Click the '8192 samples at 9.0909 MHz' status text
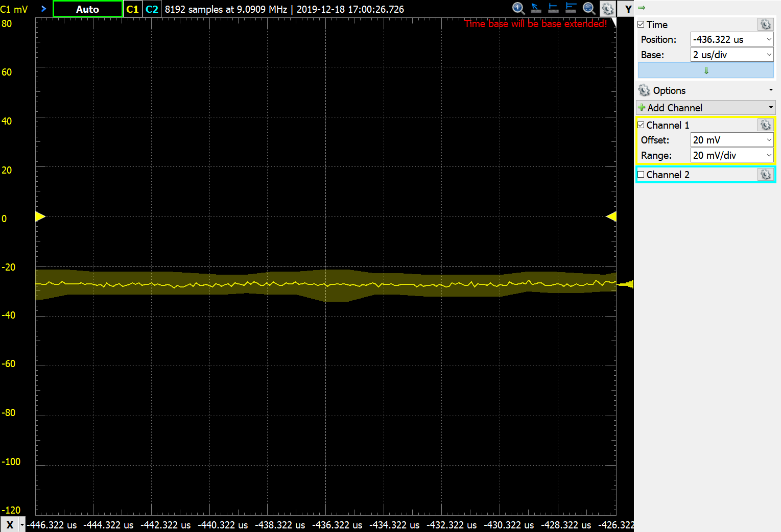781x532 pixels. [x=226, y=9]
